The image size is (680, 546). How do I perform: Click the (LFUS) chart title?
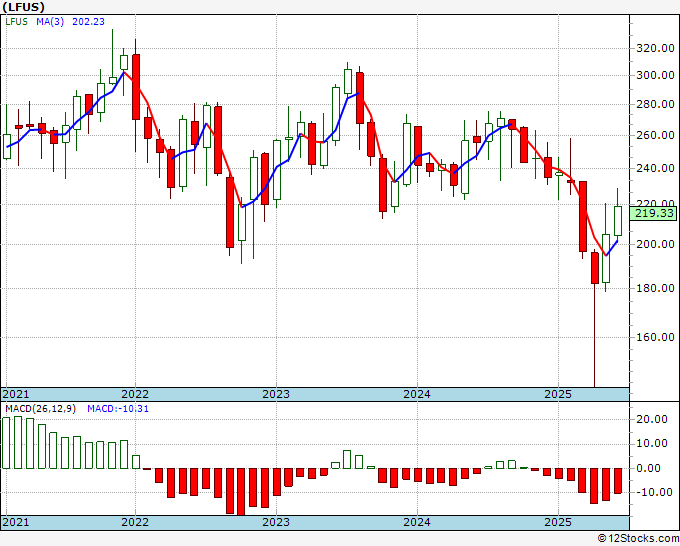coord(23,7)
